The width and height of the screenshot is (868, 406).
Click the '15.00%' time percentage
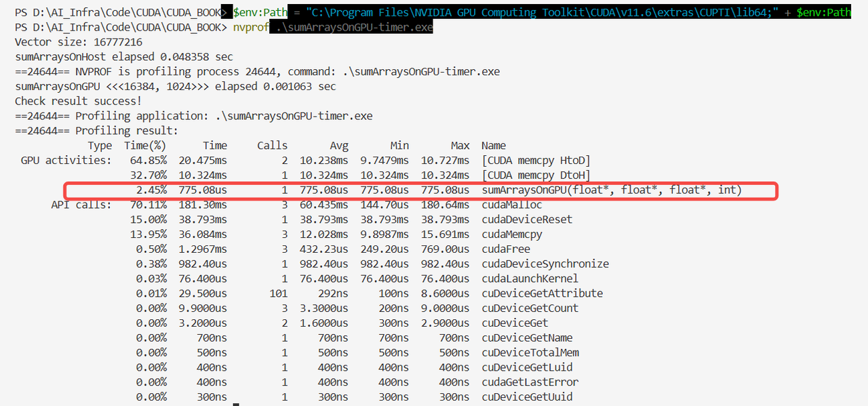click(149, 220)
